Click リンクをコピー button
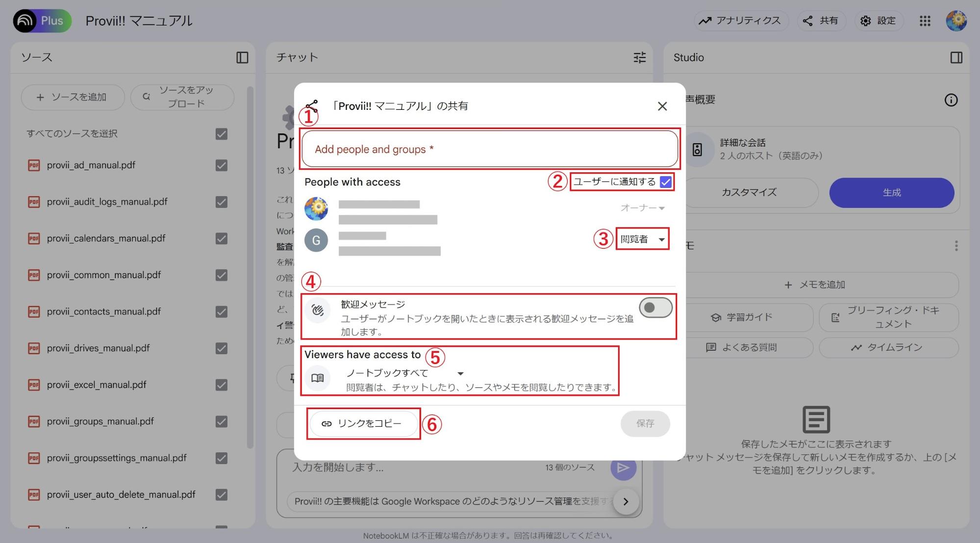Image resolution: width=980 pixels, height=543 pixels. pyautogui.click(x=363, y=423)
